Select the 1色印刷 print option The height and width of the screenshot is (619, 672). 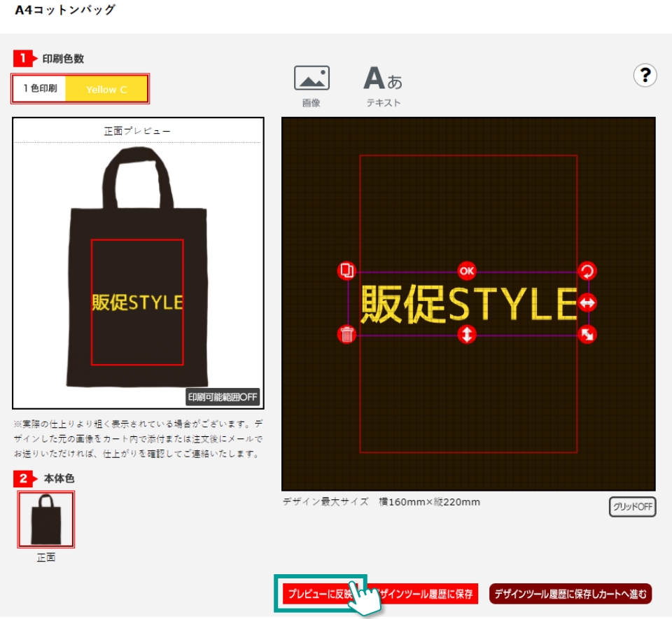[40, 89]
